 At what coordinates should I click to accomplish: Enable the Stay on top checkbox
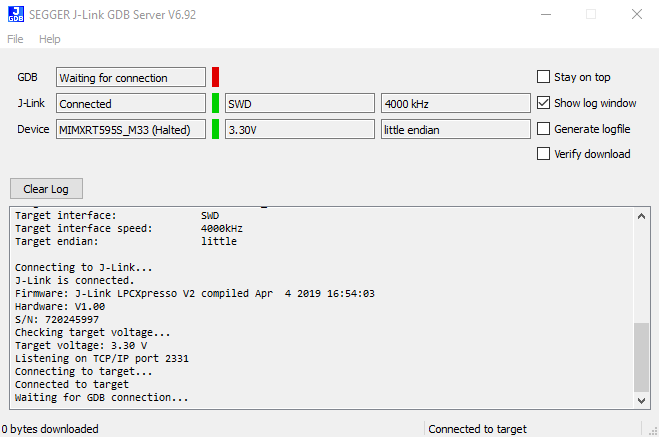(544, 77)
